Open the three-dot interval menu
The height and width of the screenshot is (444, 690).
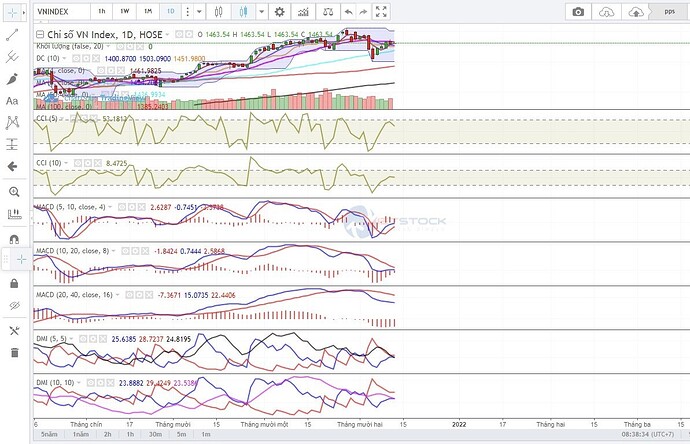point(187,12)
